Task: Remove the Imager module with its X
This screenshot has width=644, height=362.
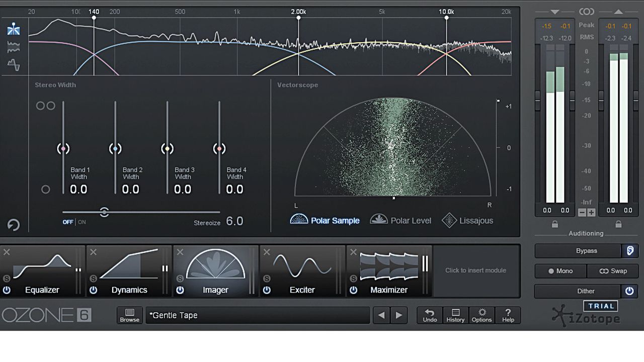Action: pyautogui.click(x=180, y=252)
